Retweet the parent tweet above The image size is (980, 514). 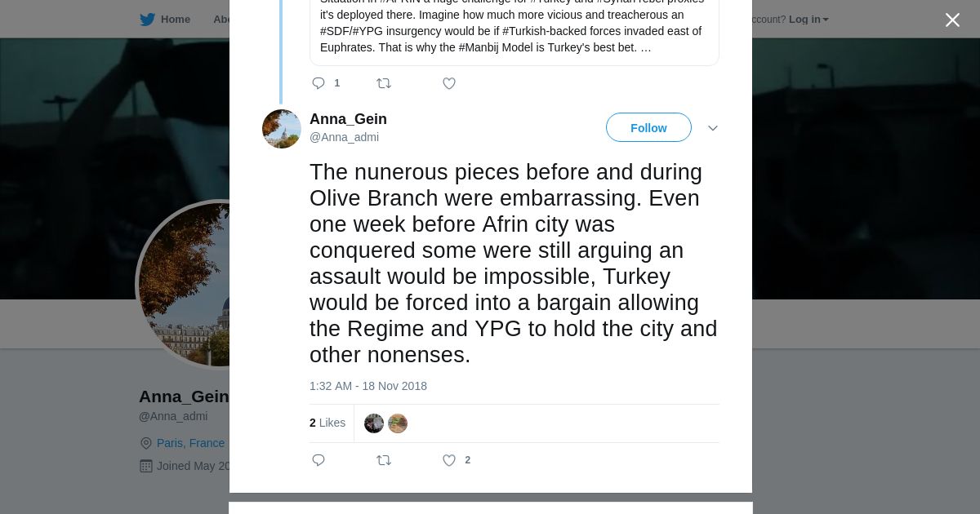pyautogui.click(x=384, y=83)
